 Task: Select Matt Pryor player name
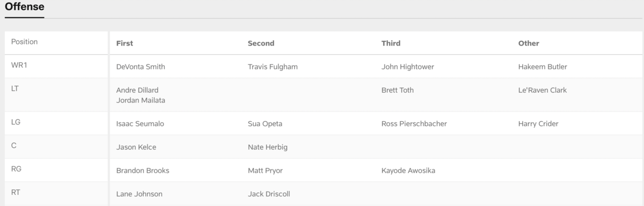(265, 171)
